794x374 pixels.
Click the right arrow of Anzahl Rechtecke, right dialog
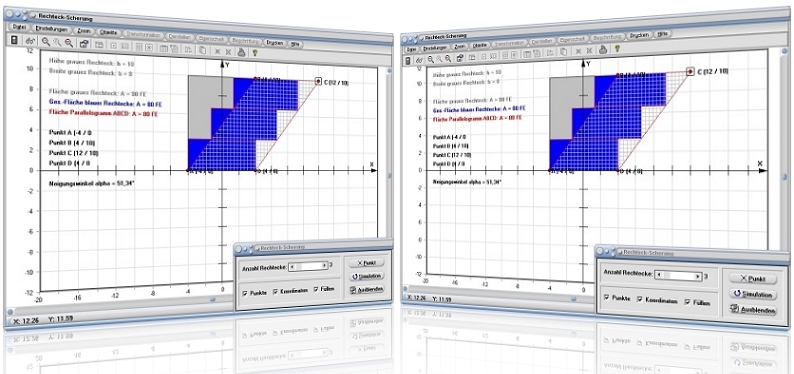pos(698,277)
